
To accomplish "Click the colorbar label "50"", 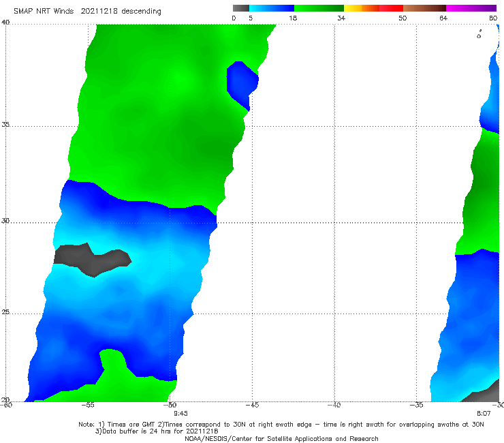I will [403, 18].
